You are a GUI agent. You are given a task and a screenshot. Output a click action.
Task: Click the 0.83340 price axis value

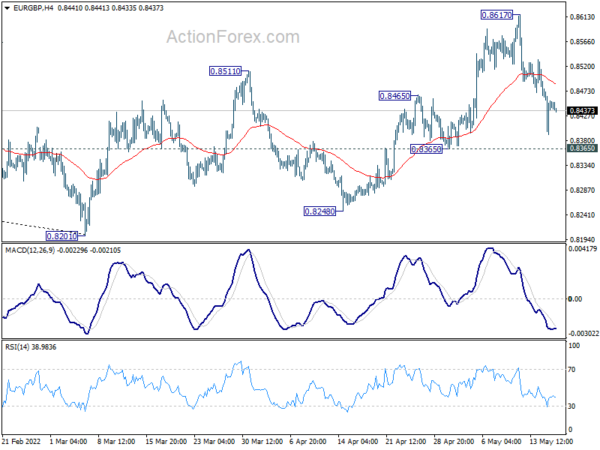coord(582,166)
